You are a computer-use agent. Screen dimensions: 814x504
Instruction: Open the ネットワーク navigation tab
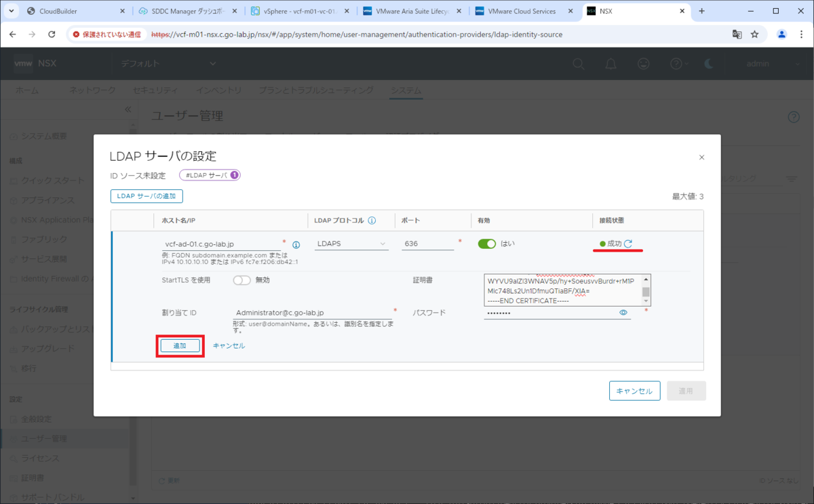coord(93,90)
